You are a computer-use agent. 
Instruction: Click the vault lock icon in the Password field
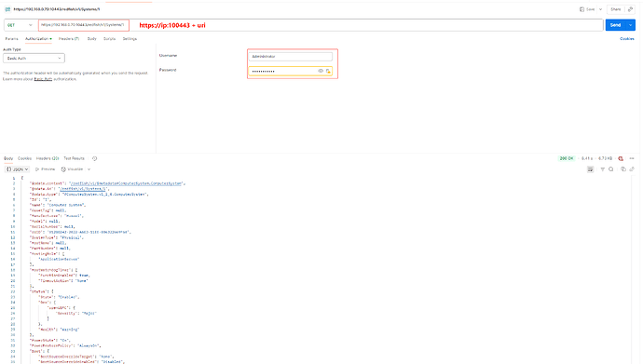(x=328, y=72)
